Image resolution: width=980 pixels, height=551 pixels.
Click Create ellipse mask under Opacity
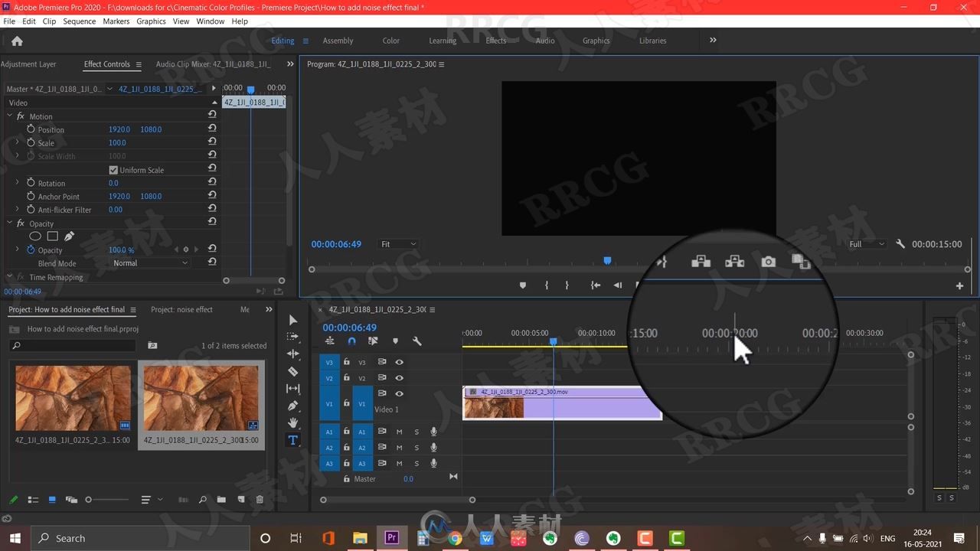tap(35, 236)
